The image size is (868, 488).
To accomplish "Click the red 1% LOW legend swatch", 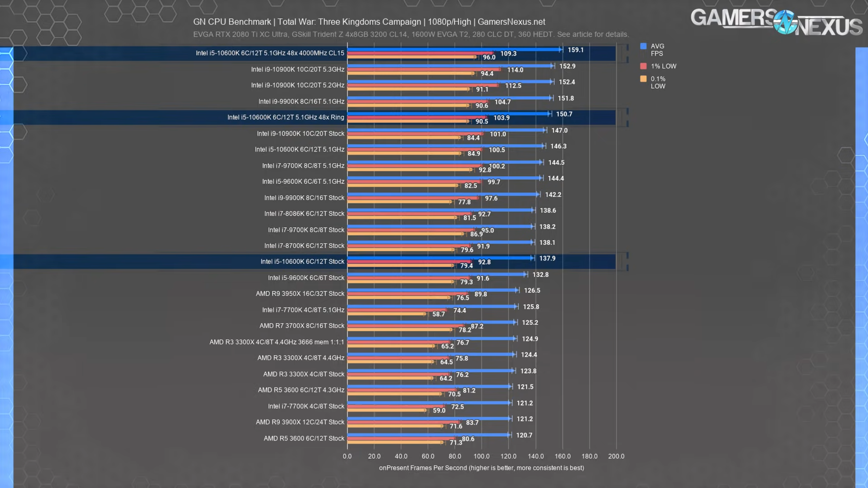I will [643, 66].
